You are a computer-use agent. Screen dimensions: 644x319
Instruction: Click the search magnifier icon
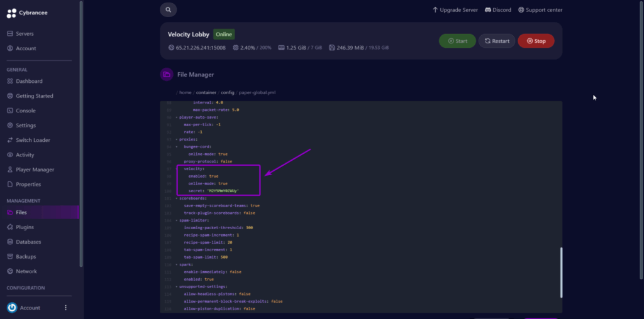168,9
